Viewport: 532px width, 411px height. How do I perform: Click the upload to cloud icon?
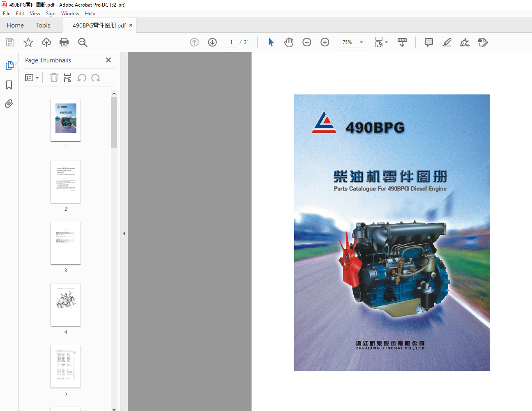46,42
